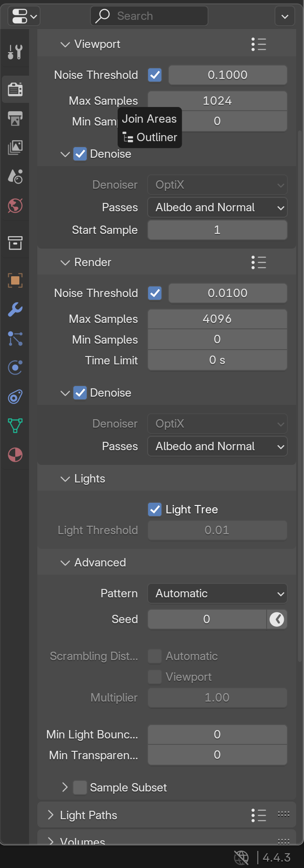Open Viewport Passes Albedo and Normal dropdown
This screenshot has height=868, width=304.
click(x=217, y=208)
